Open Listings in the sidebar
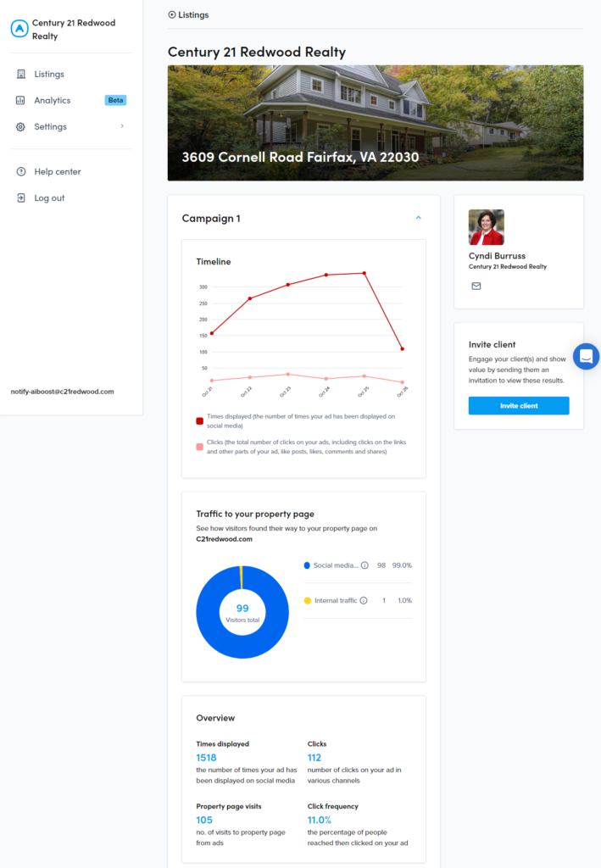The image size is (601, 868). (x=48, y=75)
